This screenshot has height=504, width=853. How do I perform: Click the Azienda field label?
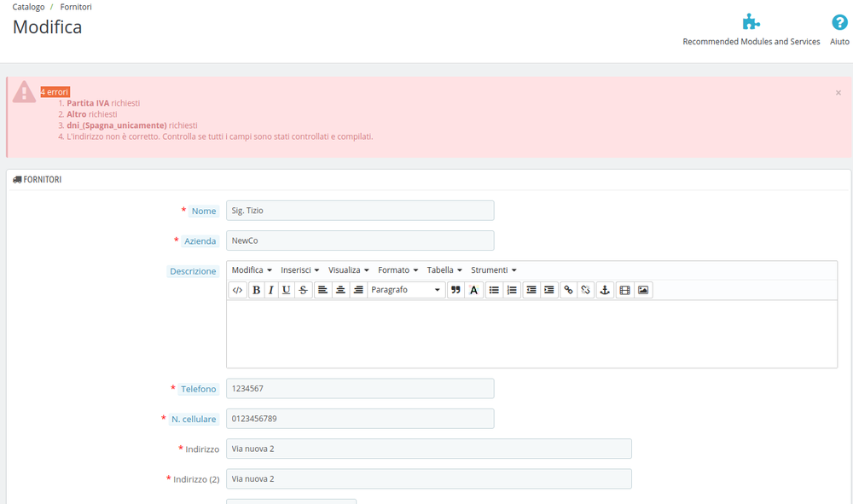coord(200,240)
